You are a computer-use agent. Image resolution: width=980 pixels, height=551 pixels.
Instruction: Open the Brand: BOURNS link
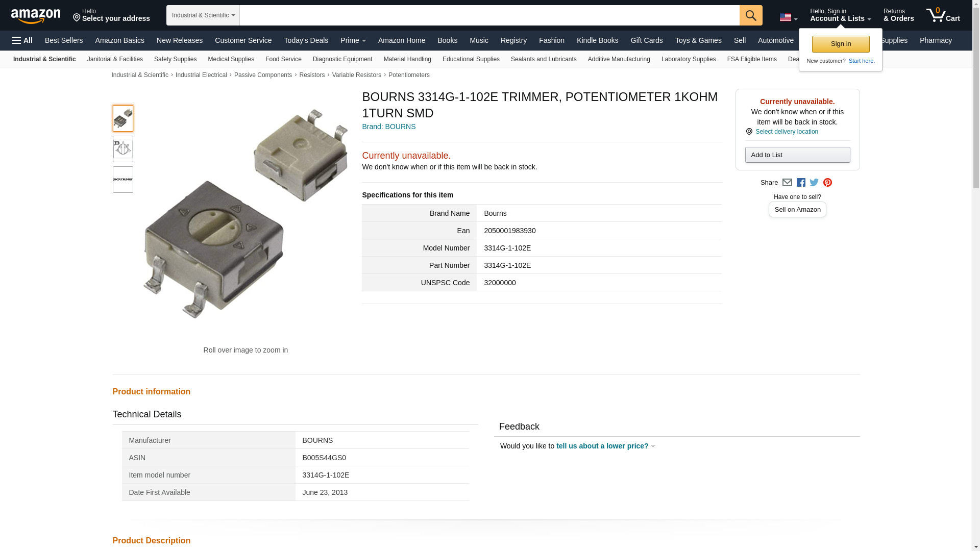tap(388, 127)
